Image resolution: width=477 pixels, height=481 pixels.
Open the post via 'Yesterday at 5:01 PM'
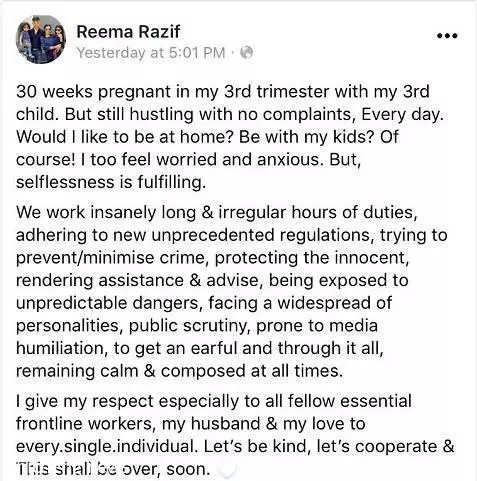[x=151, y=53]
